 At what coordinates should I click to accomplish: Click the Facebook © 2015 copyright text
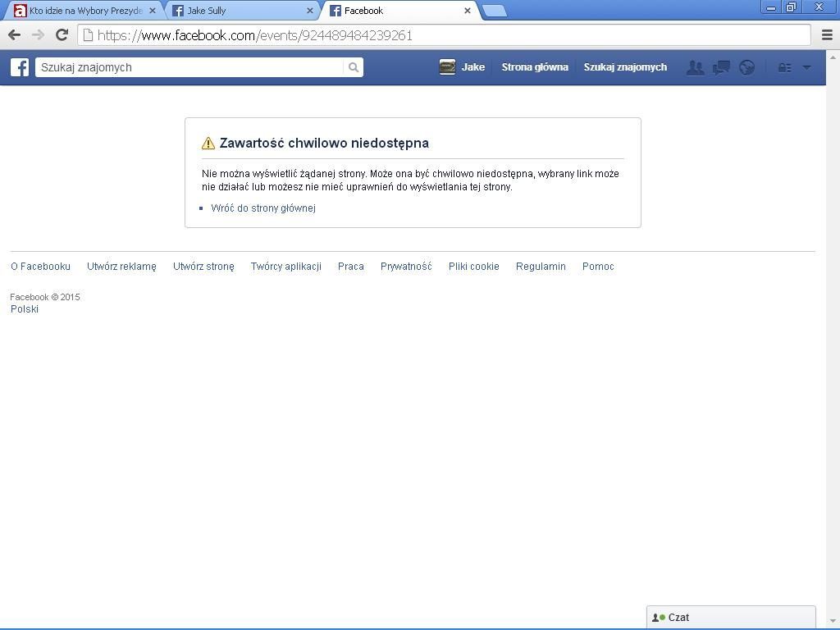pyautogui.click(x=45, y=297)
